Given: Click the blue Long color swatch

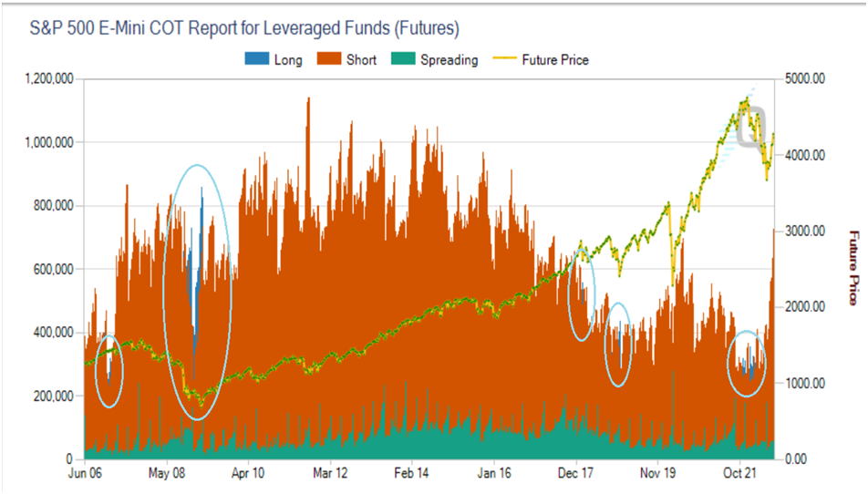Looking at the screenshot, I should 257,58.
